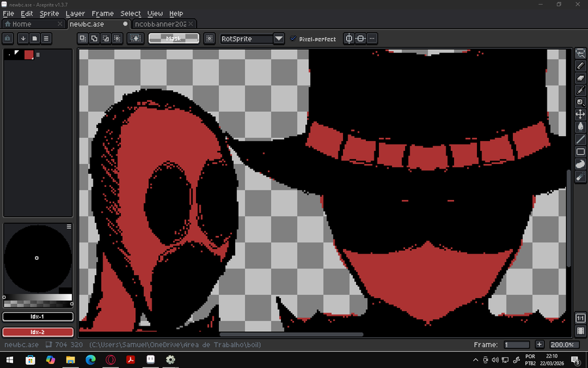This screenshot has width=588, height=368.
Task: Open the color wheel options menu
Action: tap(69, 227)
